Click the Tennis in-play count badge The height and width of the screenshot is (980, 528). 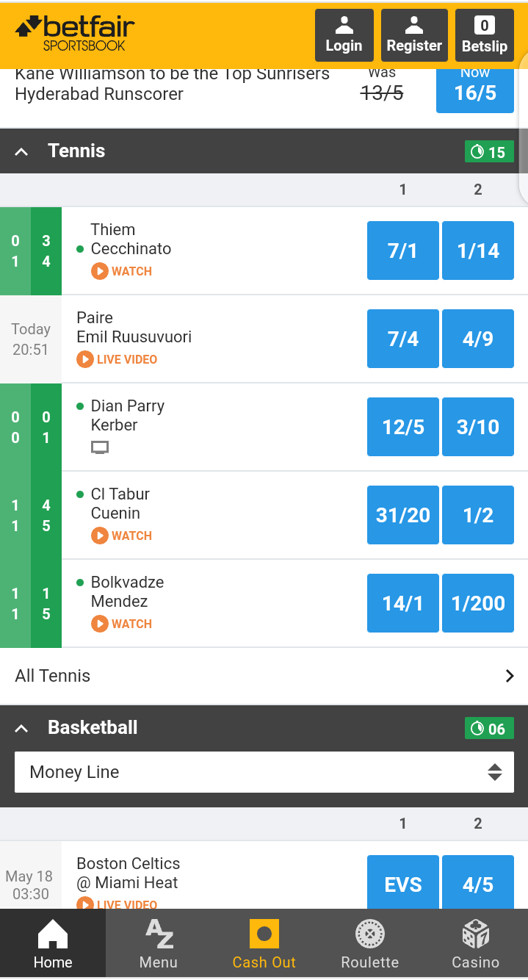[489, 152]
